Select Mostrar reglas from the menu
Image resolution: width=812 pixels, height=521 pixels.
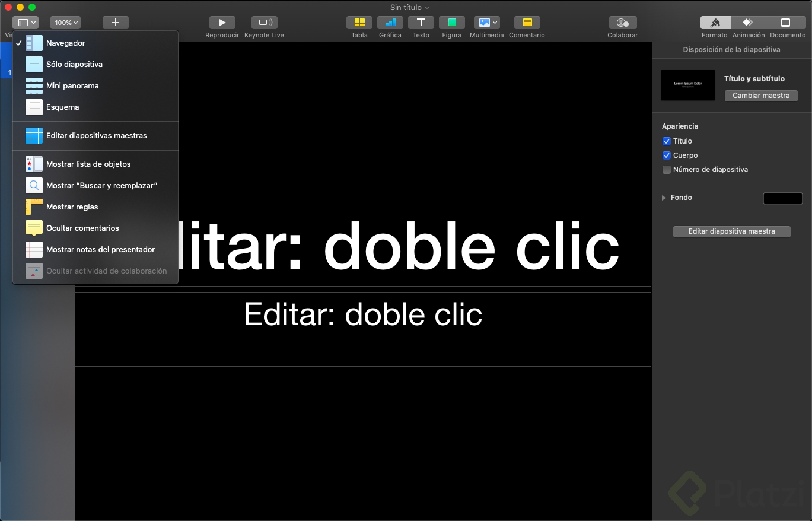[95, 207]
